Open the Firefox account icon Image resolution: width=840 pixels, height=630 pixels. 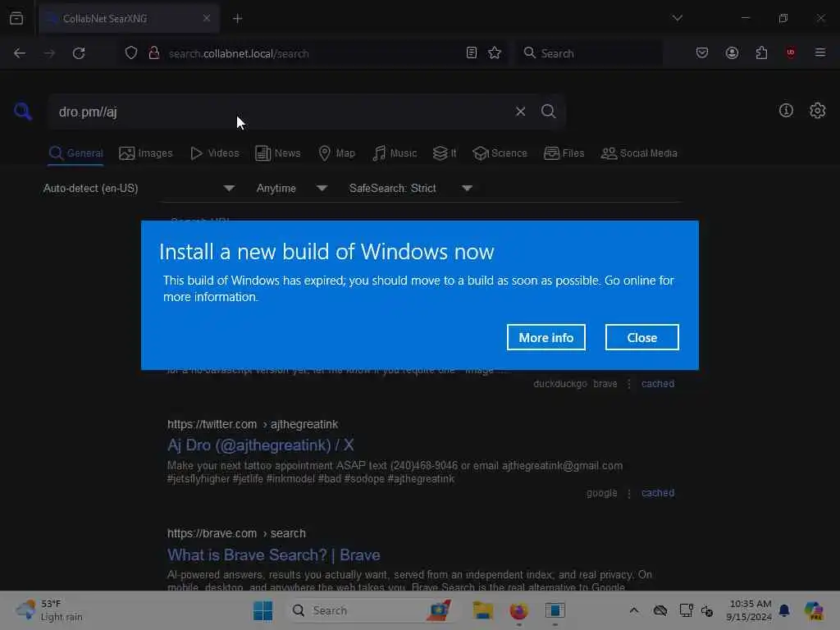point(732,52)
